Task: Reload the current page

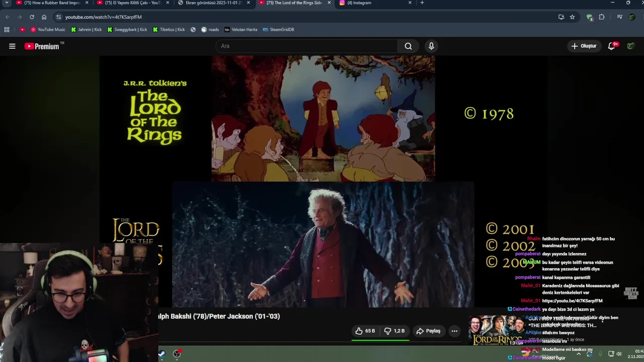Action: tap(32, 17)
